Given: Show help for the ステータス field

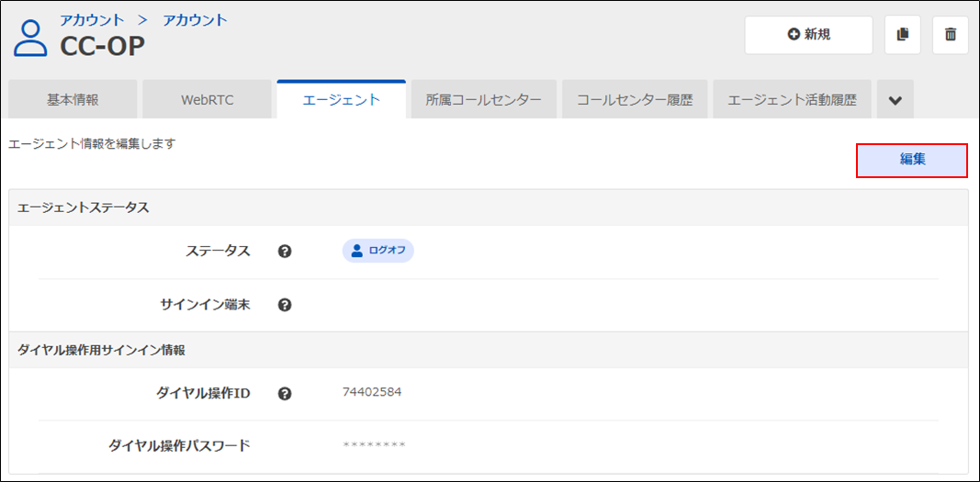Looking at the screenshot, I should click(x=285, y=252).
